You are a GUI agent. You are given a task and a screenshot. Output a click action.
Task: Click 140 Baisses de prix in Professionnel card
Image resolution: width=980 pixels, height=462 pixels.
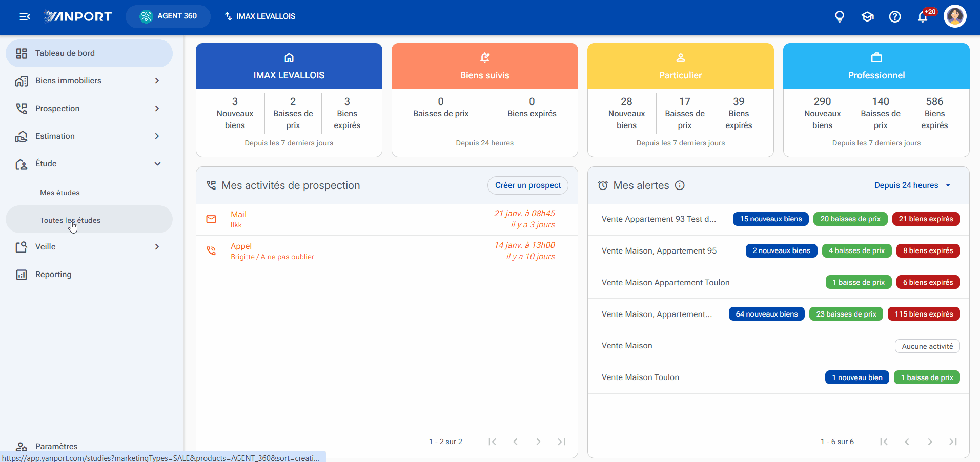[881, 113]
